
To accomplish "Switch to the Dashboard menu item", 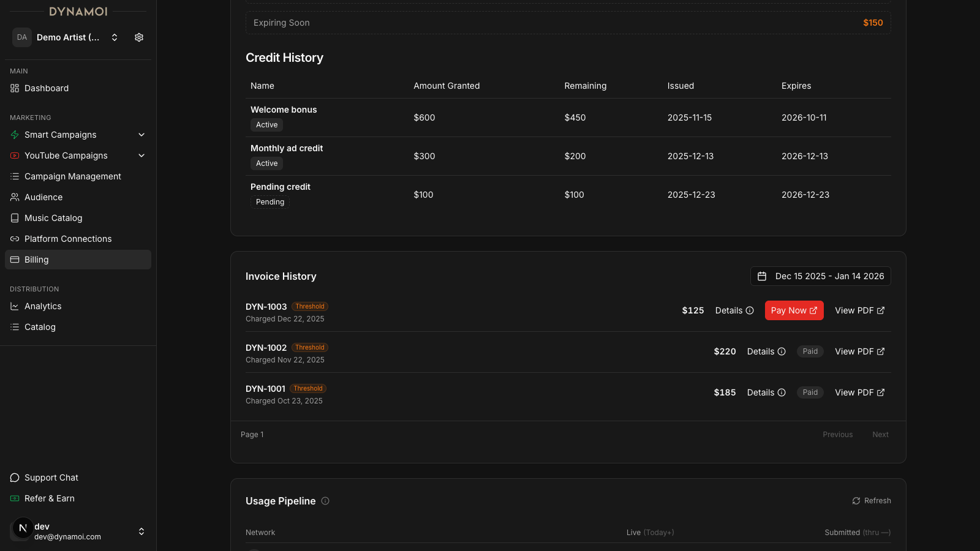I will 46,88.
